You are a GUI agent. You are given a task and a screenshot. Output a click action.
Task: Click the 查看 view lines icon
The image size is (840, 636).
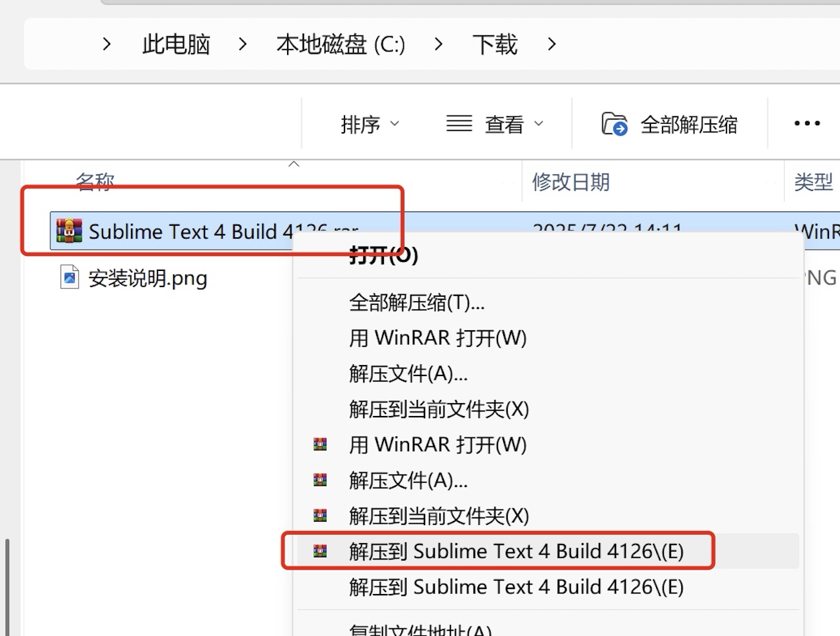pyautogui.click(x=458, y=123)
